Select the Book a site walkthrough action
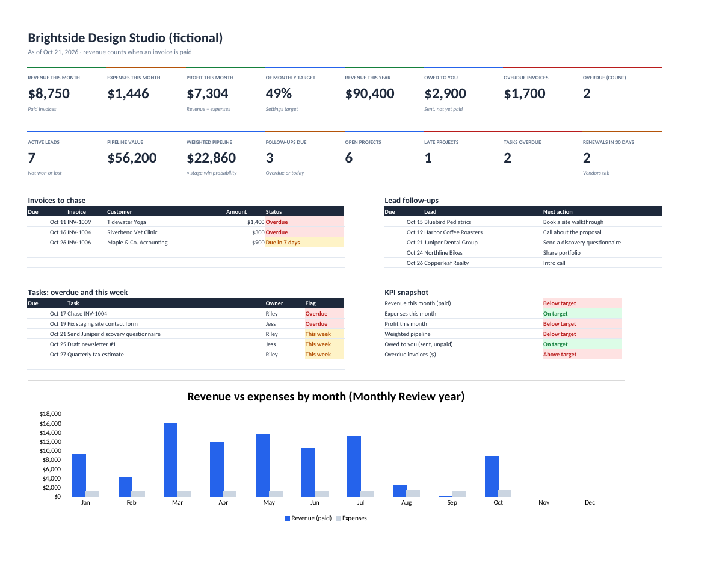 click(x=573, y=222)
